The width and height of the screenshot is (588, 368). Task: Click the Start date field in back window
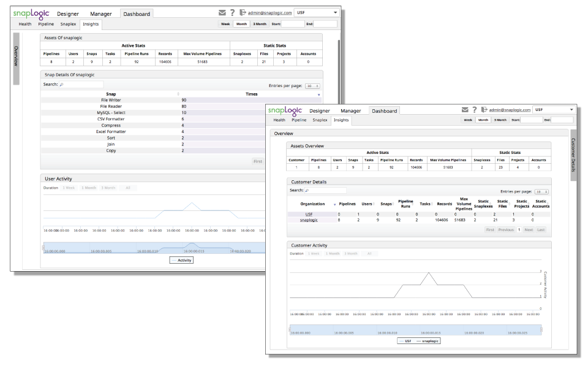point(293,24)
